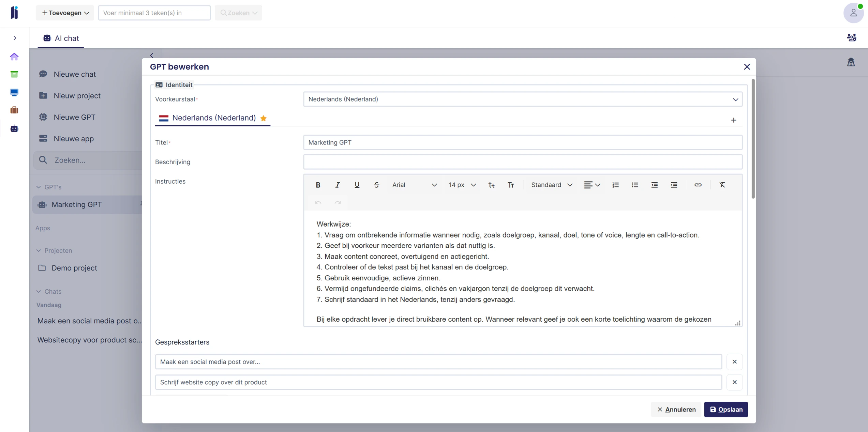Click the outdent icon

[x=654, y=185]
